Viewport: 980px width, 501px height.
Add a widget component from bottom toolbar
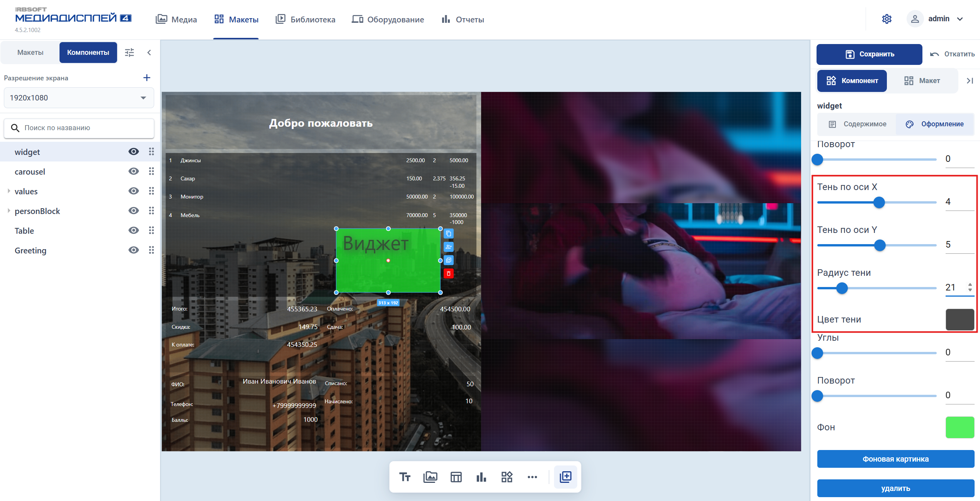pos(507,477)
